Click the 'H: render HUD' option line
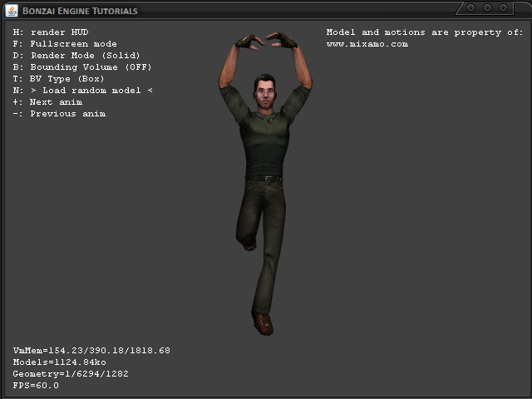 [51, 32]
